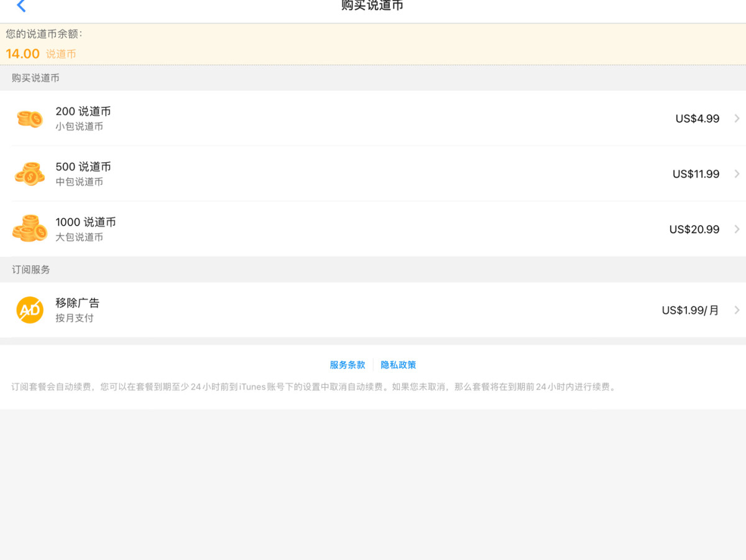Tap the 大包说道币 subtitle

coord(79,237)
